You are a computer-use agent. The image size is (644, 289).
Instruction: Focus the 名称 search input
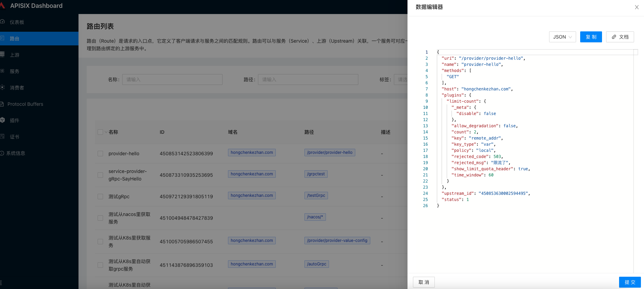pyautogui.click(x=172, y=80)
